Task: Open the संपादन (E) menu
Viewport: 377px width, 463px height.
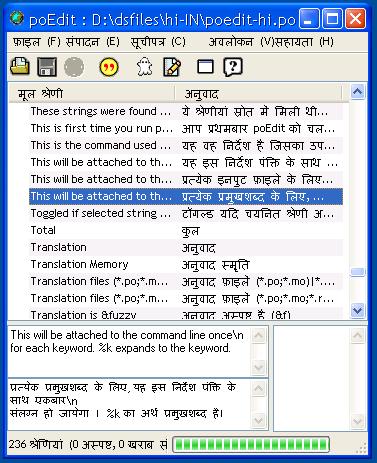Action: 92,42
